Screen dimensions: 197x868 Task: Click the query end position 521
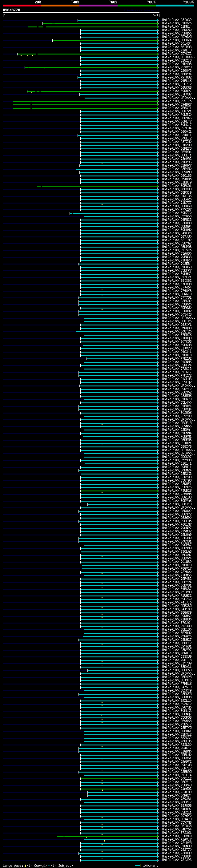tap(155, 15)
